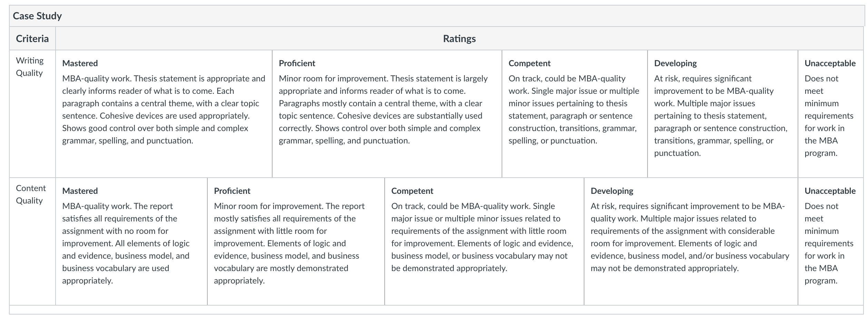Choose Proficient rating for Content Quality
Viewport: 868px width, 318px height.
pos(296,241)
